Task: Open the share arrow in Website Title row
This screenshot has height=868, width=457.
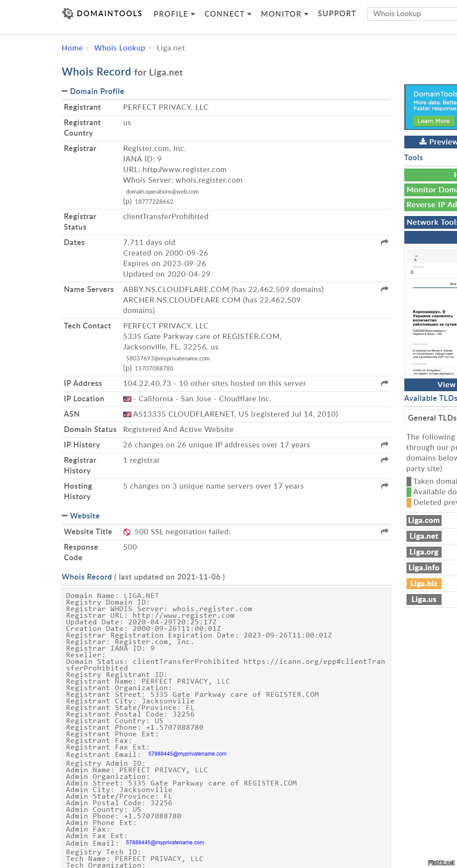Action: tap(385, 532)
